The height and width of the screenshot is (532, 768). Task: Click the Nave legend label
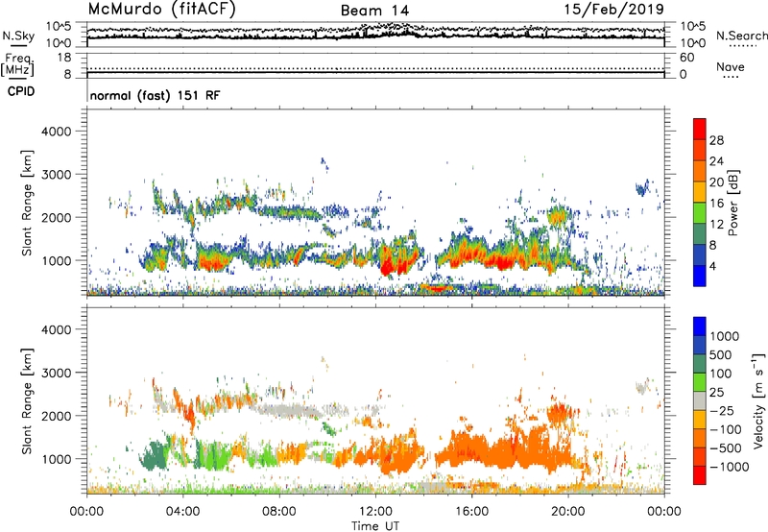coord(731,66)
